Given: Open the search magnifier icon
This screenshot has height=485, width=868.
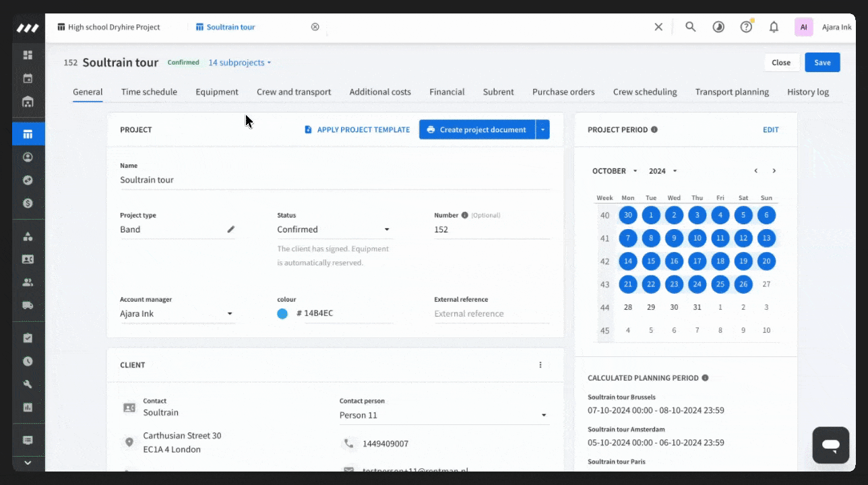Looking at the screenshot, I should click(690, 27).
